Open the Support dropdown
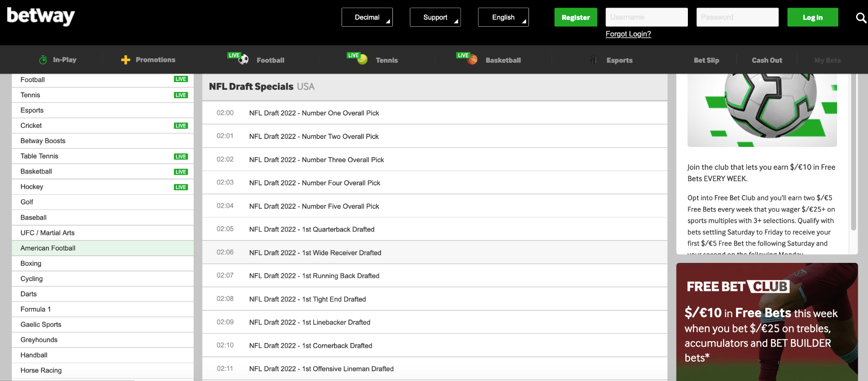This screenshot has height=381, width=868. coord(435,17)
